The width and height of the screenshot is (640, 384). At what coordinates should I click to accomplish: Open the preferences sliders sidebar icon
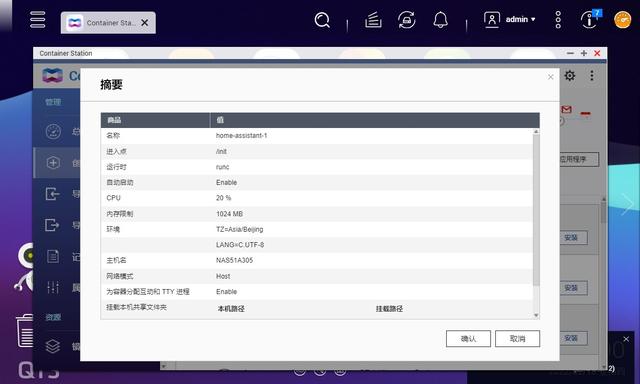point(53,287)
